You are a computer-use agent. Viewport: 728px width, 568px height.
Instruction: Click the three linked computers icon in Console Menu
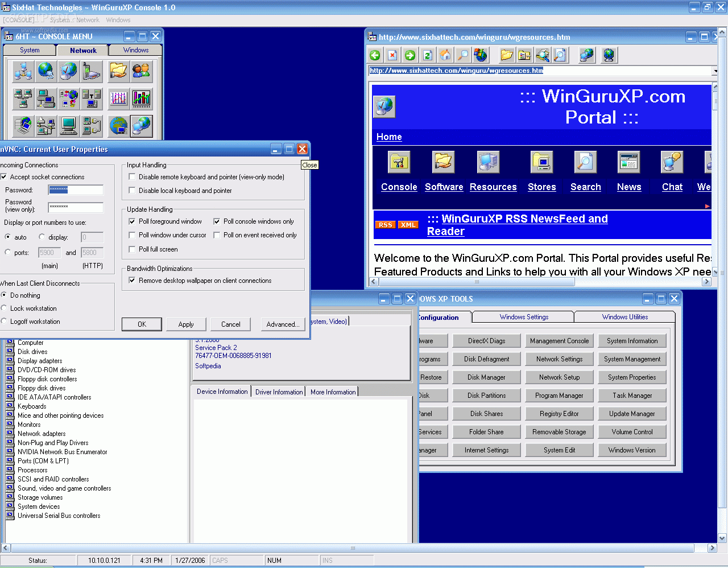[23, 98]
